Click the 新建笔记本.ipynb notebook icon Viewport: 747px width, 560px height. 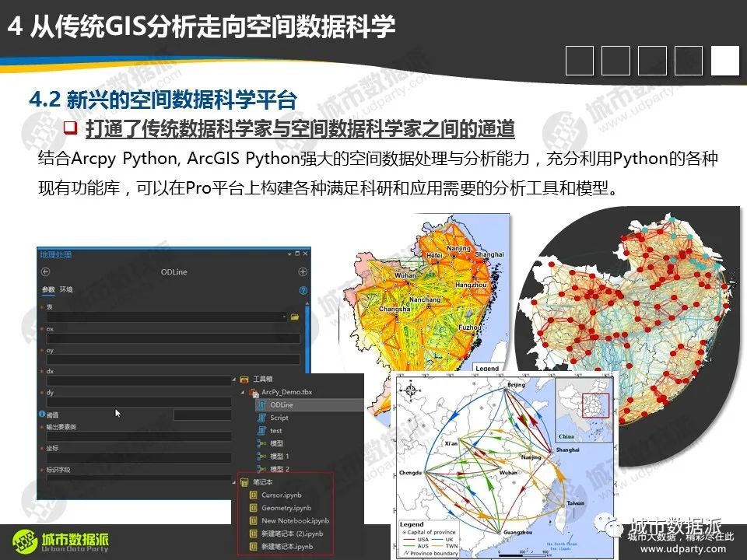point(254,547)
